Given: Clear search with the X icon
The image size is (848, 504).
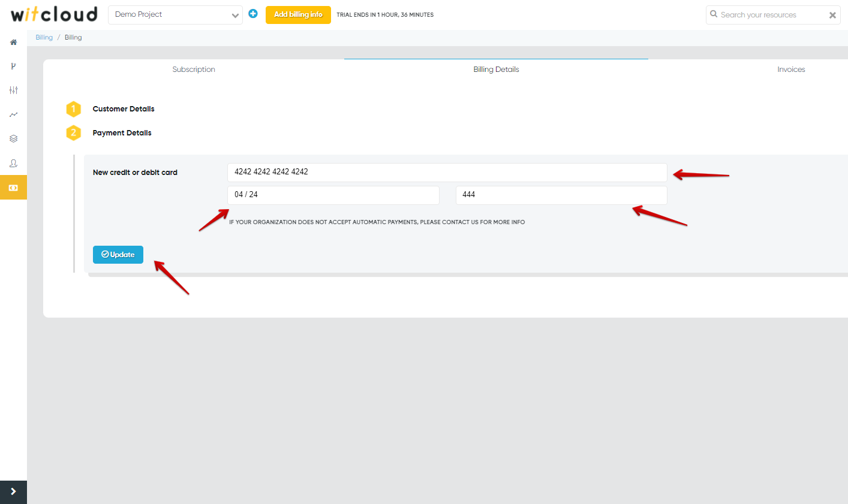Looking at the screenshot, I should tap(832, 16).
